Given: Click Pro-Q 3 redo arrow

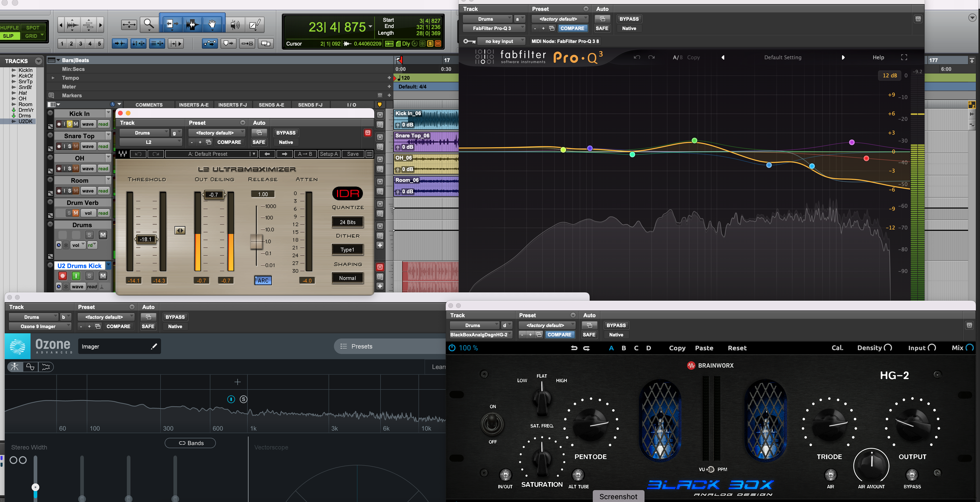Looking at the screenshot, I should [x=652, y=57].
